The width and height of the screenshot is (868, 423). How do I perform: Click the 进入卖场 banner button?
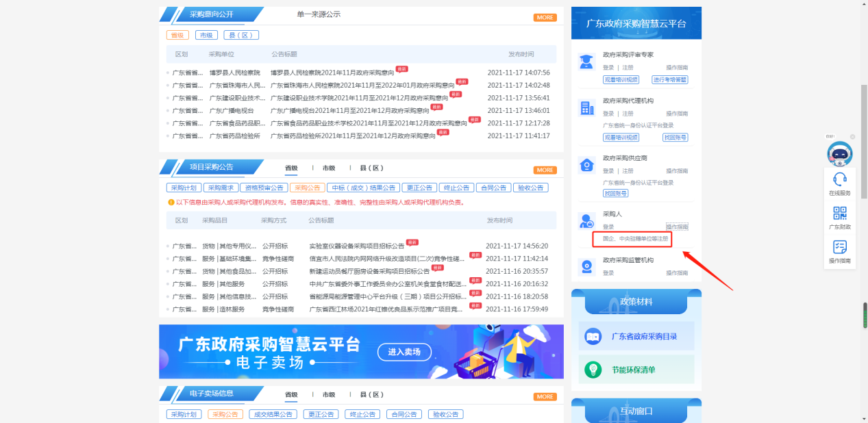(404, 352)
